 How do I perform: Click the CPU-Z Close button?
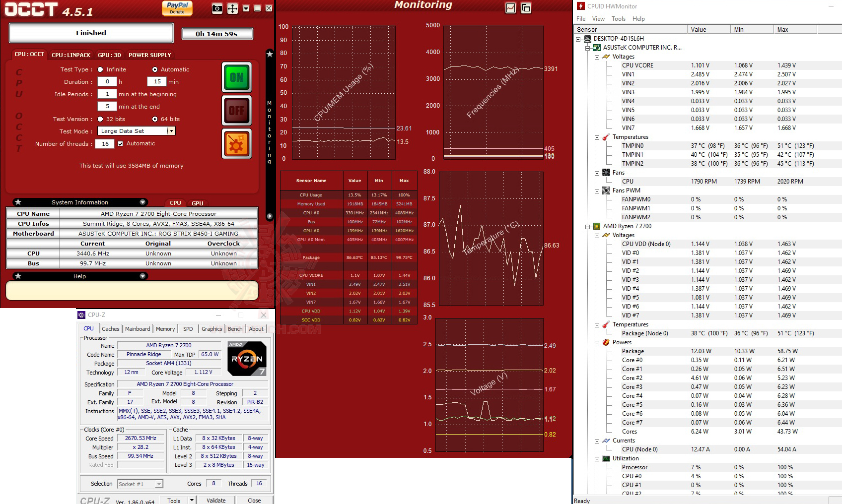(x=254, y=500)
